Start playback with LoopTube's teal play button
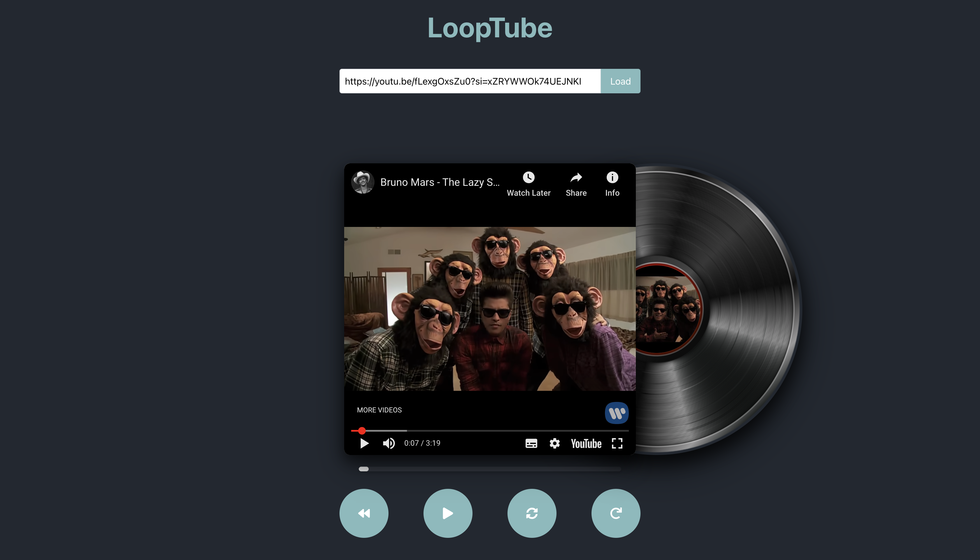Image resolution: width=980 pixels, height=560 pixels. point(448,513)
